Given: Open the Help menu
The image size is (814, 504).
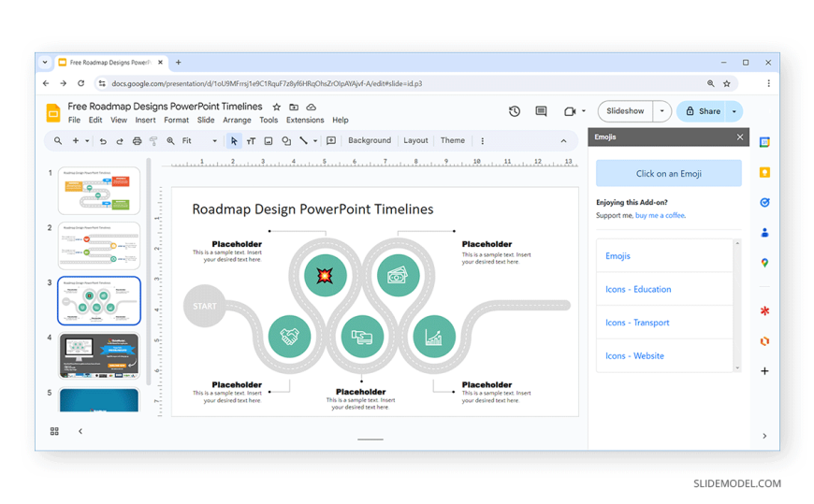Looking at the screenshot, I should pos(341,120).
